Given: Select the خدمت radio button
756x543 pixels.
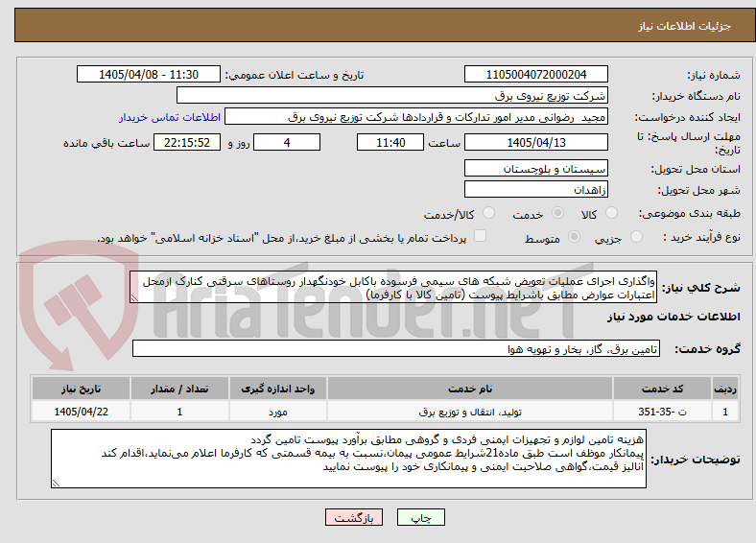Looking at the screenshot, I should 557,213.
